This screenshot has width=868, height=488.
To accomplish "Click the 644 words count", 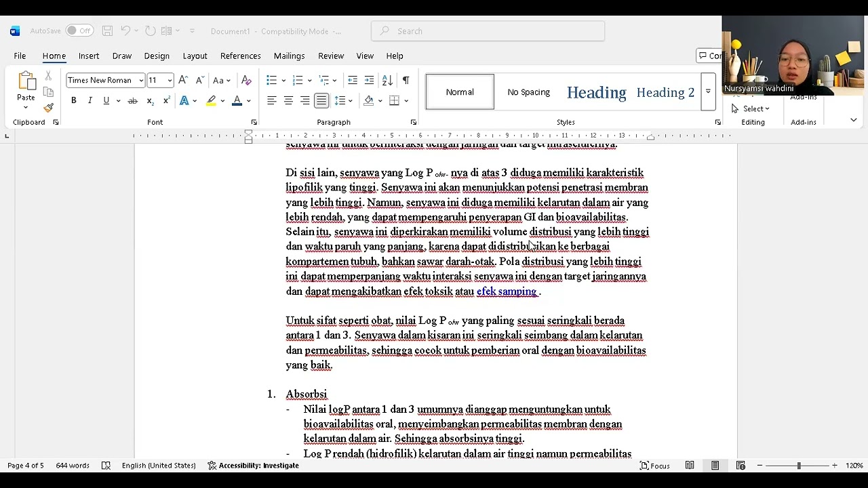I will pyautogui.click(x=73, y=466).
